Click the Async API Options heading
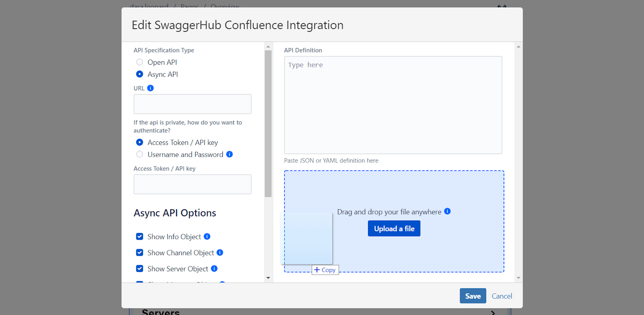Screen dimensions: 644x315 pyautogui.click(x=175, y=213)
